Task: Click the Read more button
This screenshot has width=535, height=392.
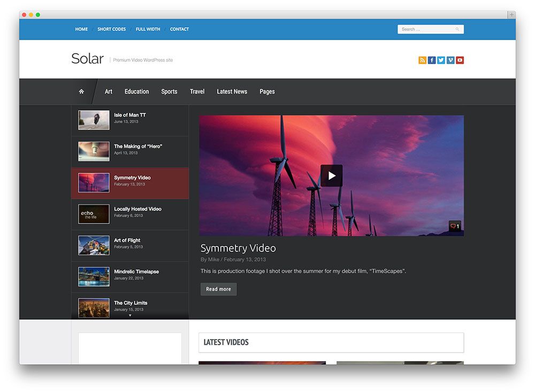Action: click(218, 289)
